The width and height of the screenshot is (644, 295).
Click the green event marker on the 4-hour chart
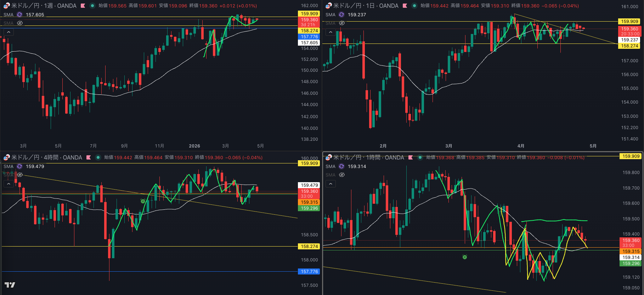(x=143, y=201)
